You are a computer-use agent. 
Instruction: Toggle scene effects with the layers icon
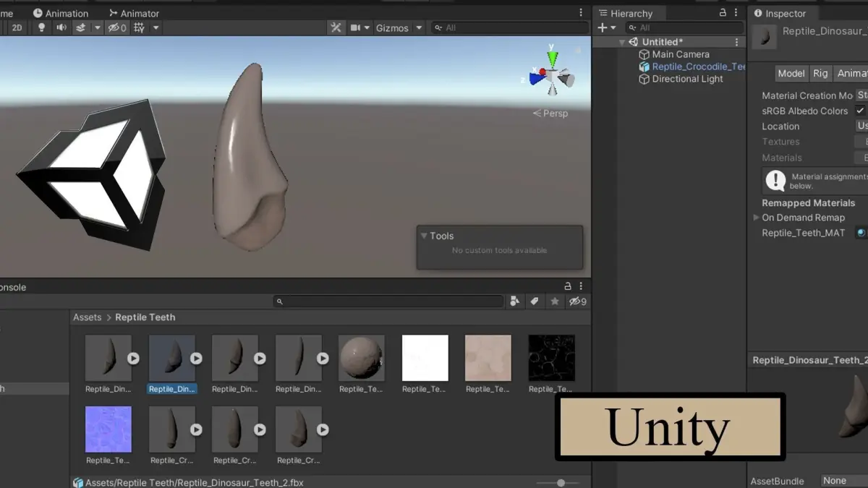81,27
